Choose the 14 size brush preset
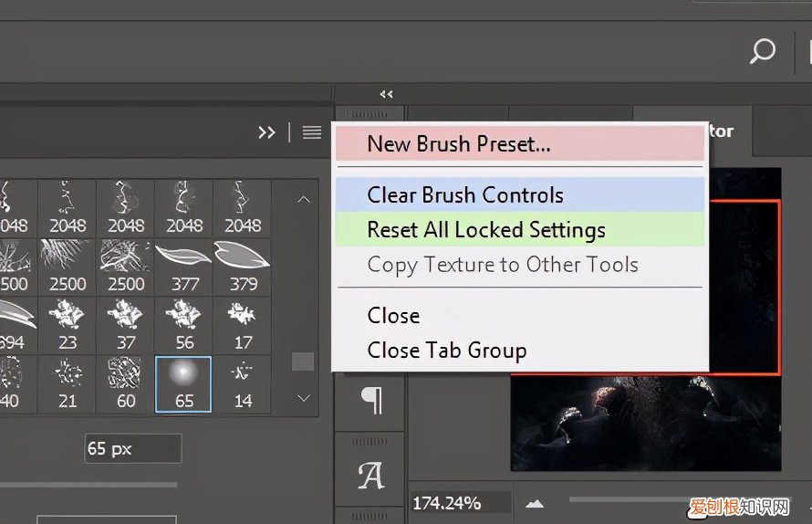Viewport: 812px width, 524px height. pyautogui.click(x=243, y=383)
